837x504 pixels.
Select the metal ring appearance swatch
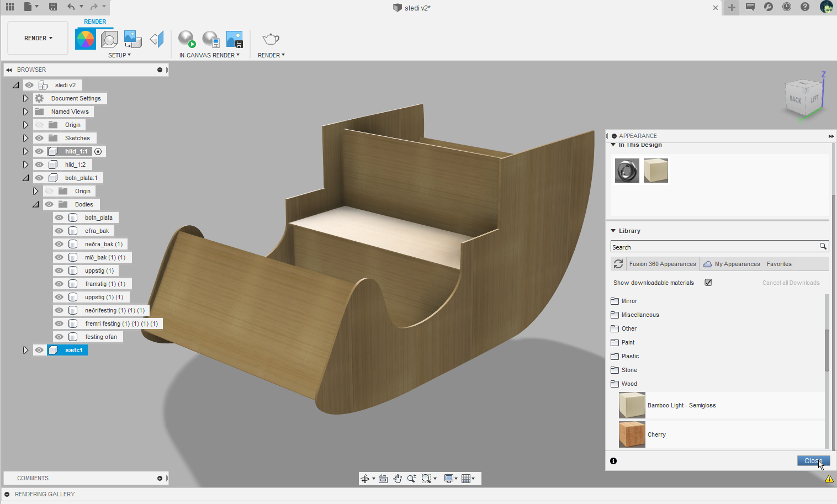click(627, 171)
